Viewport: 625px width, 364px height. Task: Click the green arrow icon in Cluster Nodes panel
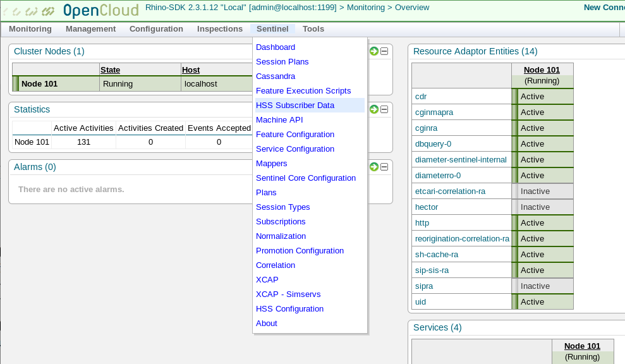[x=374, y=51]
